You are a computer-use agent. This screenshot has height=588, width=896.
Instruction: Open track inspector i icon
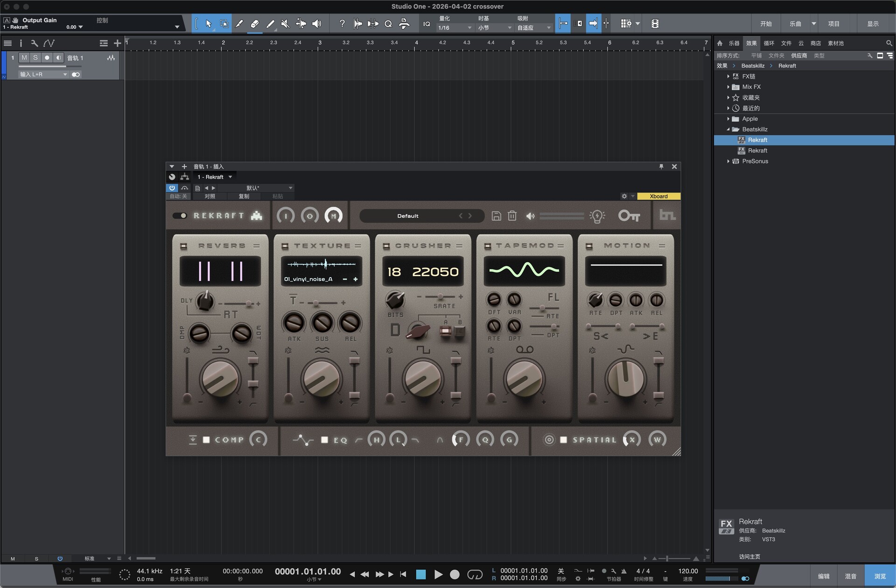click(21, 43)
